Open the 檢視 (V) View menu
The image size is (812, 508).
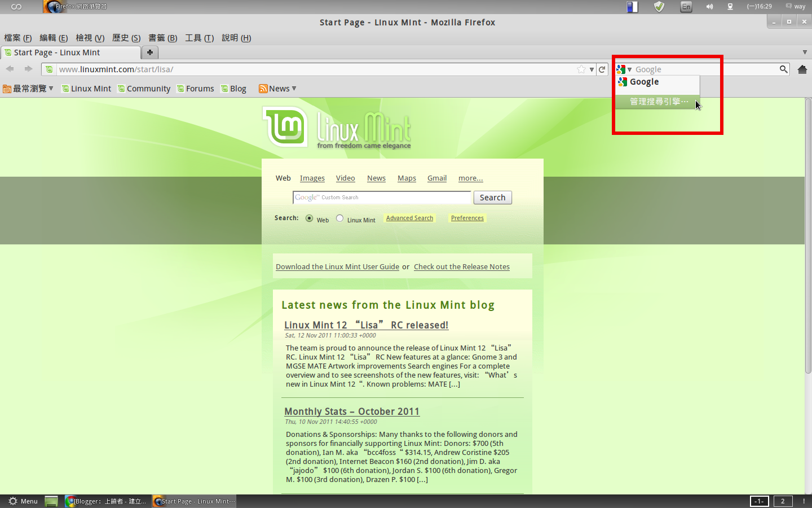coord(90,38)
